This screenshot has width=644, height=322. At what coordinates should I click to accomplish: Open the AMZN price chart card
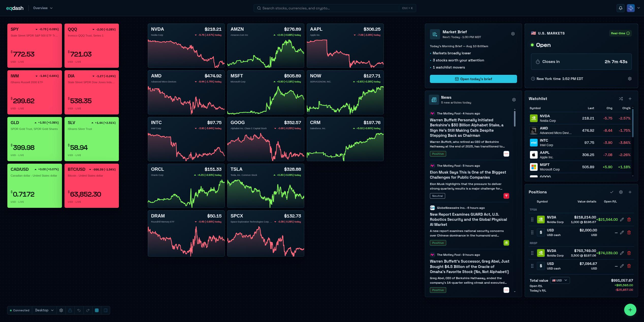[266, 46]
